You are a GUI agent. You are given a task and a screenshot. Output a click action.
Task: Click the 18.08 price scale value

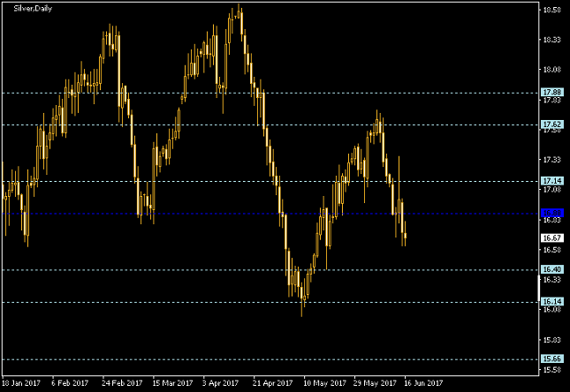coord(551,70)
